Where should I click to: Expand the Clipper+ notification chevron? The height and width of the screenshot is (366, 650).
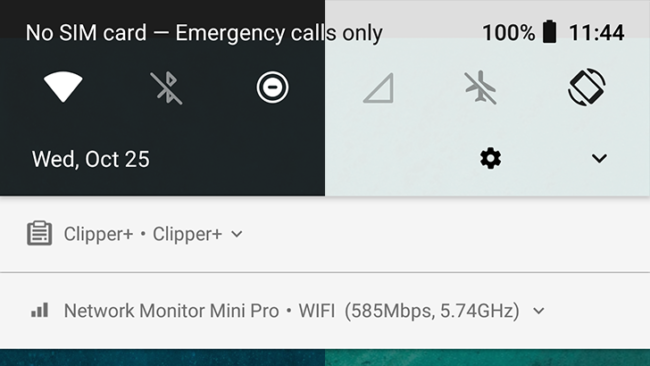point(237,234)
